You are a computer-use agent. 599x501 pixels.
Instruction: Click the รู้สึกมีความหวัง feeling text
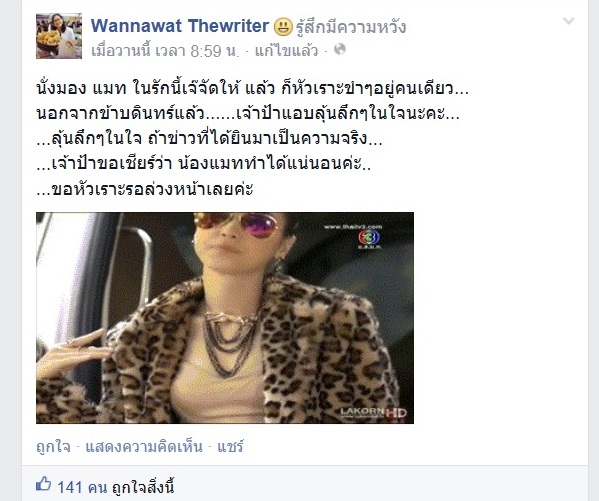(350, 27)
